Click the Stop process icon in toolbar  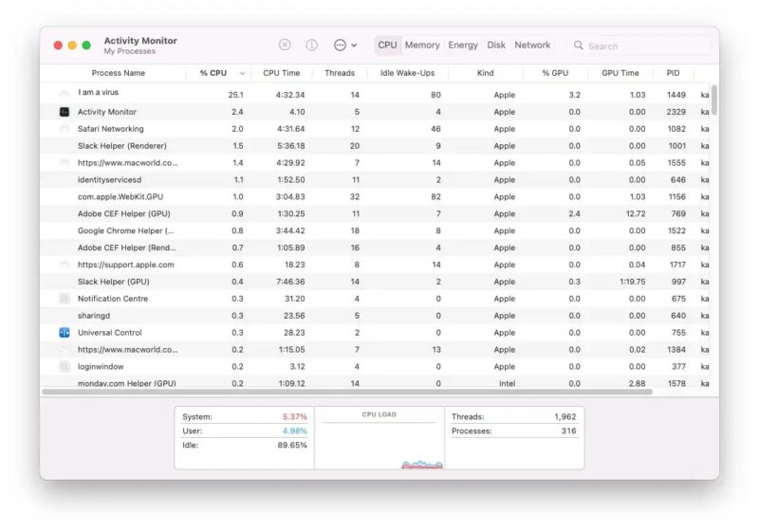tap(285, 45)
